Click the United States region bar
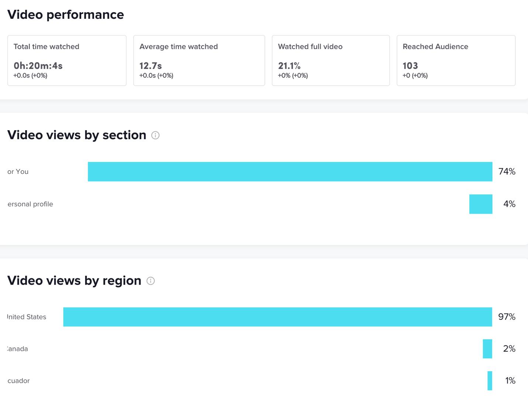This screenshot has width=528, height=420. click(277, 317)
